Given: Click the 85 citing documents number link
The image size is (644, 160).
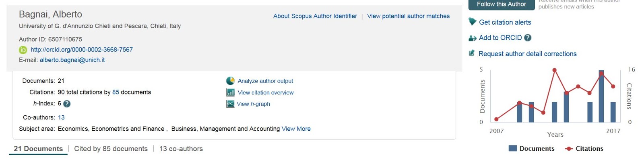Looking at the screenshot, I should click(x=116, y=92).
